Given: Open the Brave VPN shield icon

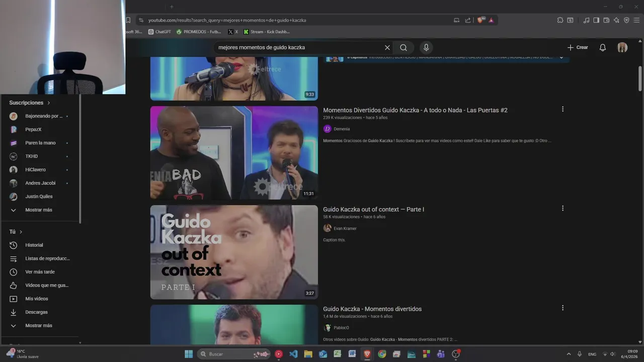Looking at the screenshot, I should (x=626, y=20).
